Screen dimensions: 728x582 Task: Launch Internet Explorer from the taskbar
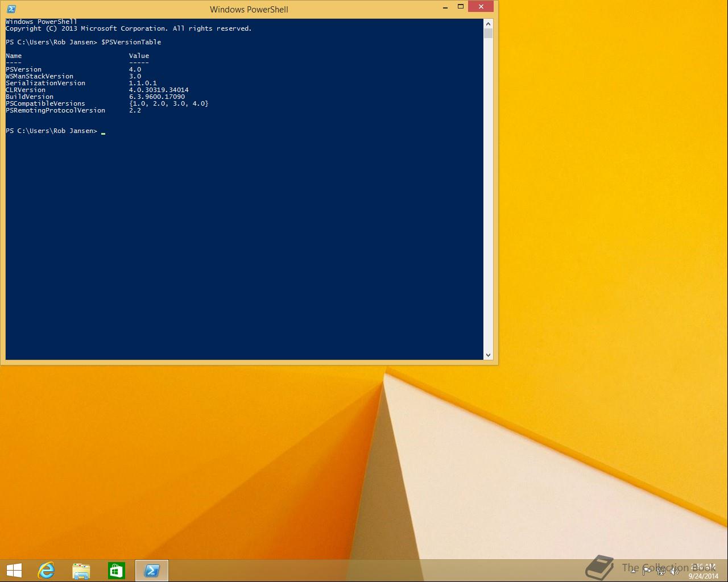click(46, 570)
